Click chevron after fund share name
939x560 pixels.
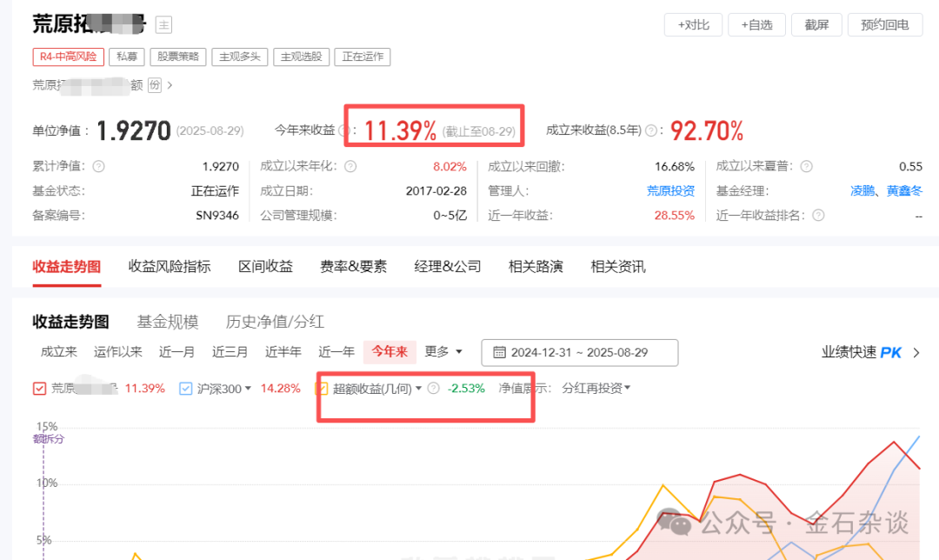tap(170, 85)
